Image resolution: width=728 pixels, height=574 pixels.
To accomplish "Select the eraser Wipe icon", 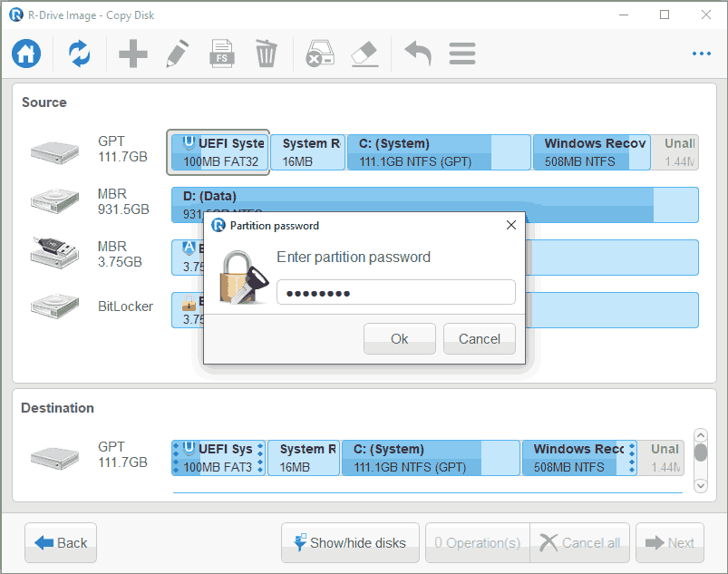I will 365,54.
